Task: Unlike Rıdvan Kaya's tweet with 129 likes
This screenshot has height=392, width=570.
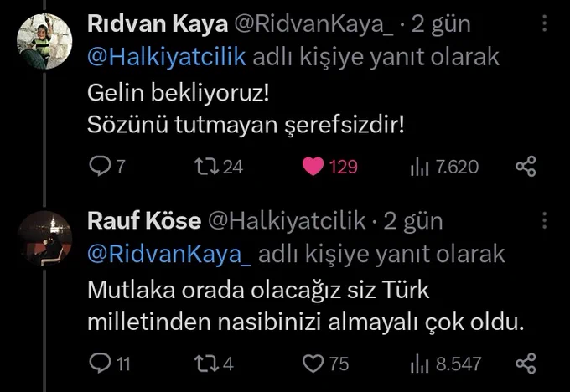Action: tap(313, 167)
